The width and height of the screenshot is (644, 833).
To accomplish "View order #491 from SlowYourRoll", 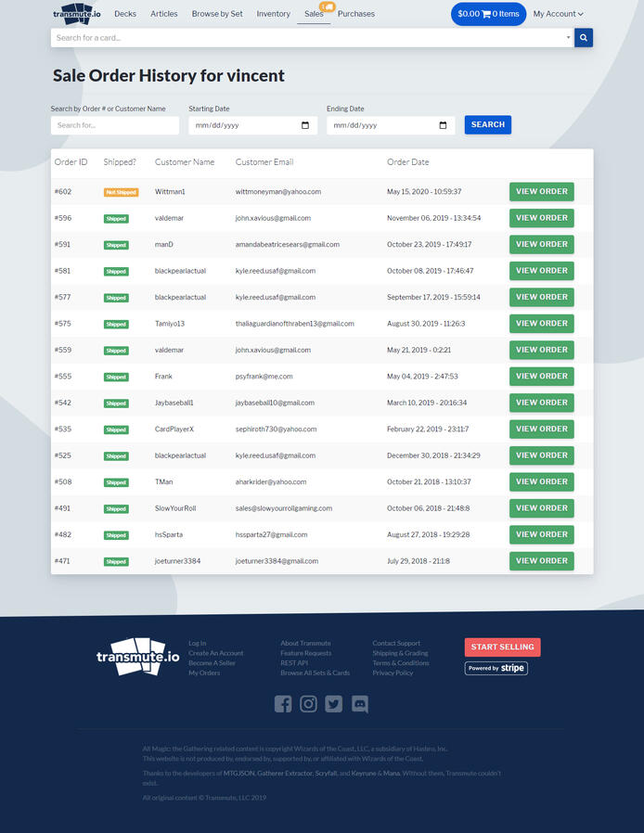I will (x=541, y=508).
